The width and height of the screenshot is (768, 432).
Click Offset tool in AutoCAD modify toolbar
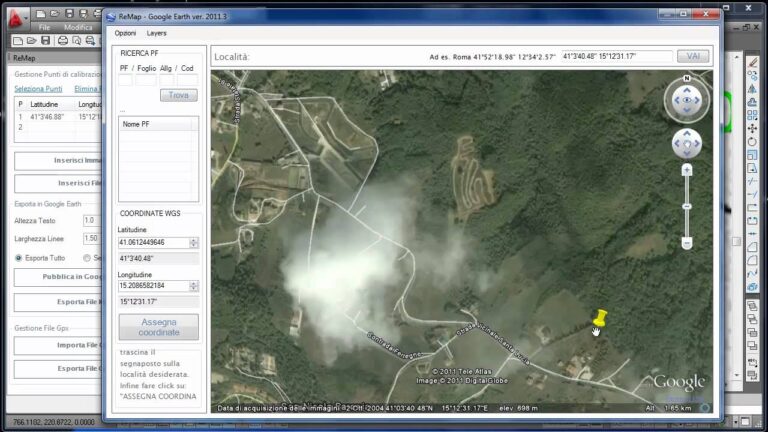point(752,102)
